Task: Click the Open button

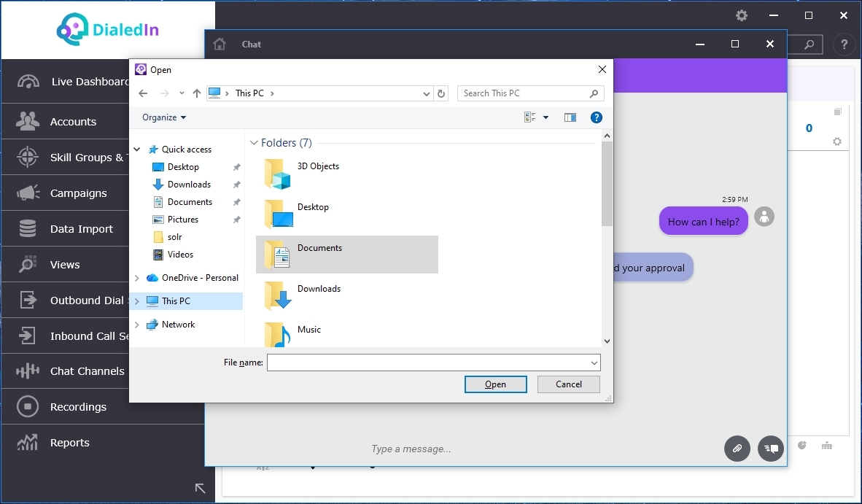Action: 495,384
